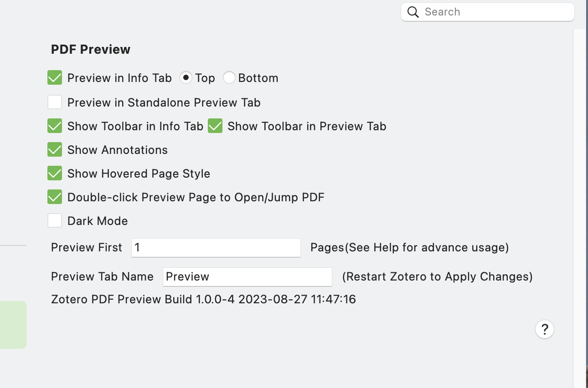Uncheck Show Toolbar in Info Tab
This screenshot has height=388, width=588.
[54, 126]
